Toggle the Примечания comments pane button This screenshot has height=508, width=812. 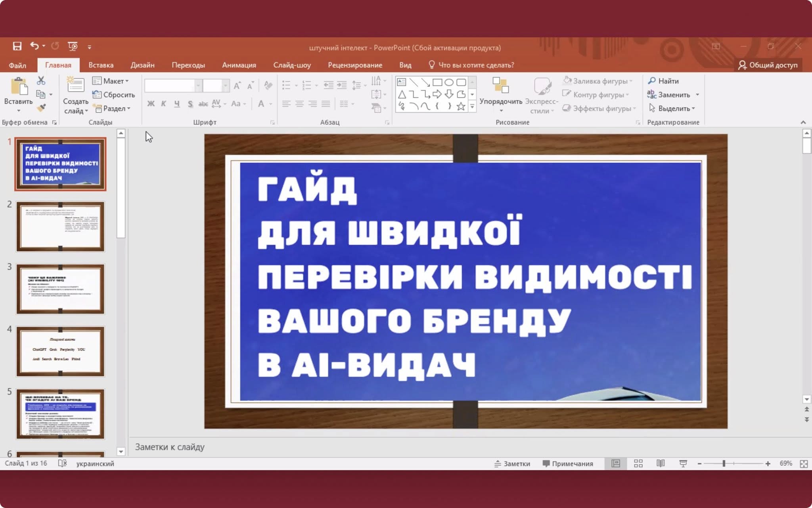tap(567, 464)
